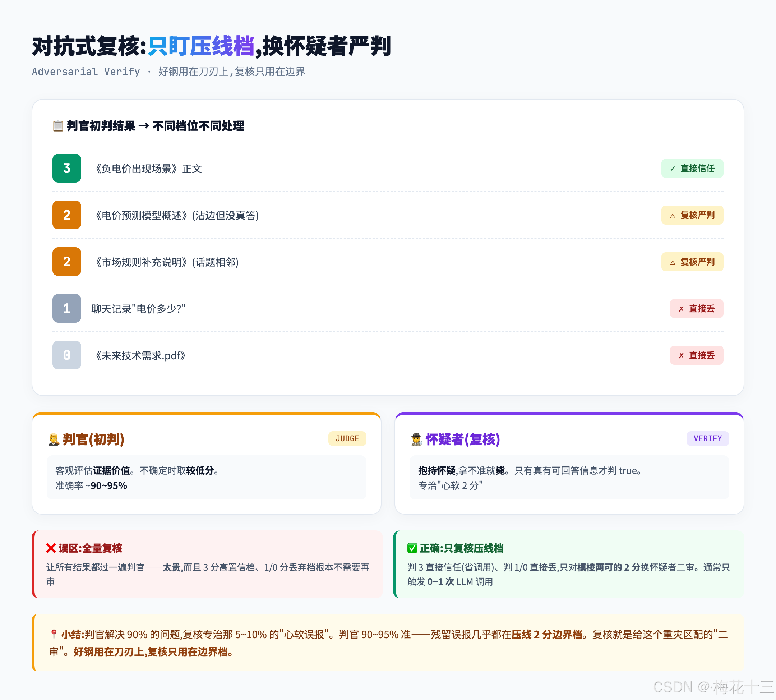The height and width of the screenshot is (700, 776).
Task: Click the '直接信任' status tag
Action: (x=692, y=169)
